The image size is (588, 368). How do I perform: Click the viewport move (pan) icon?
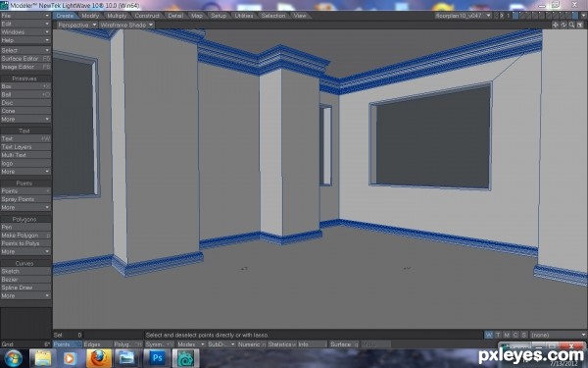click(556, 25)
